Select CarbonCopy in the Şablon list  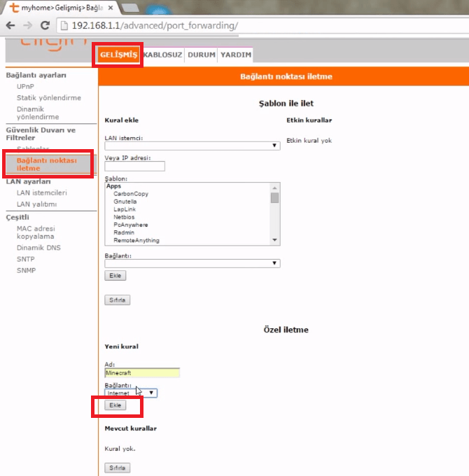point(131,194)
